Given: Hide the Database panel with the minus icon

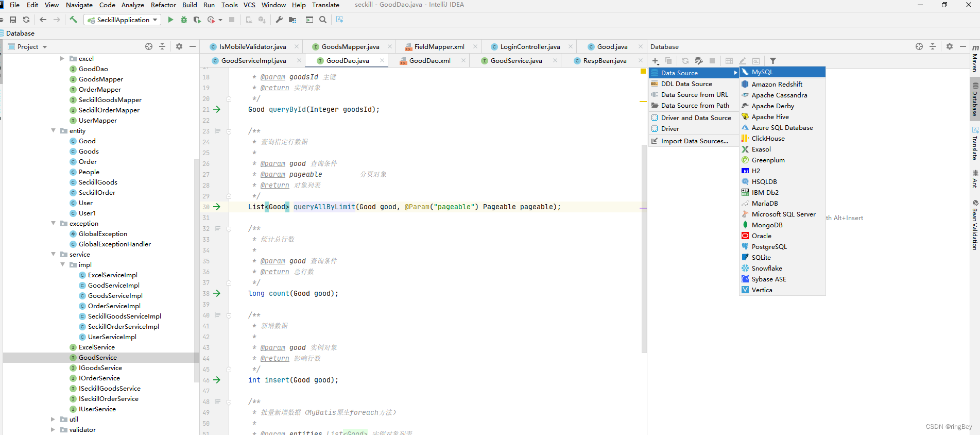Looking at the screenshot, I should [963, 46].
